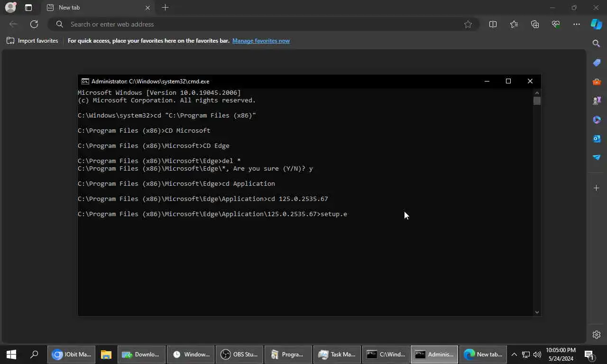The width and height of the screenshot is (607, 364).
Task: Open Browser essentials heart icon
Action: click(x=556, y=24)
